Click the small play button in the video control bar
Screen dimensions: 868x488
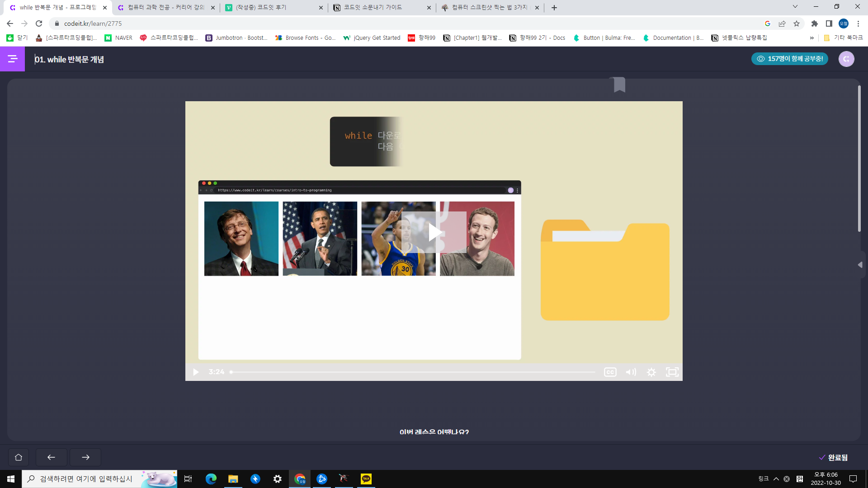(x=196, y=372)
